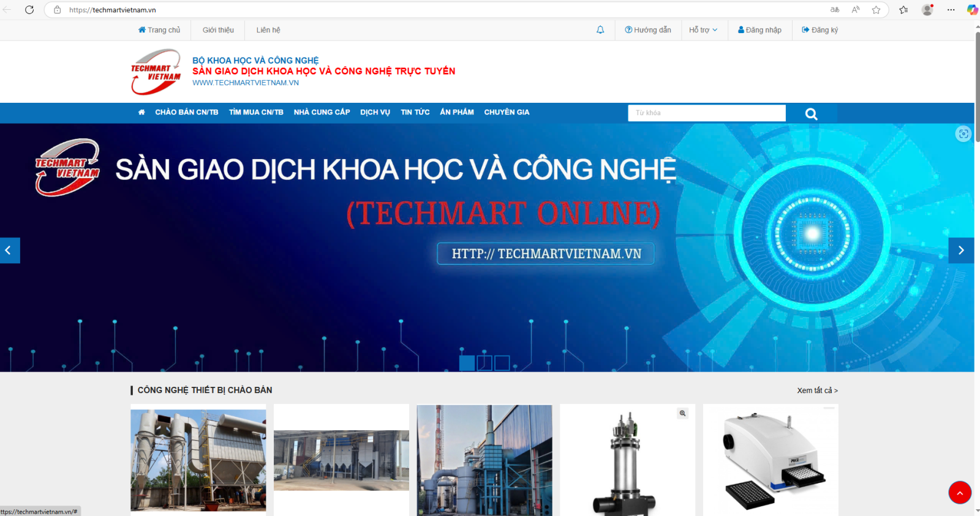
Task: Select the third banner slide indicator
Action: point(502,363)
